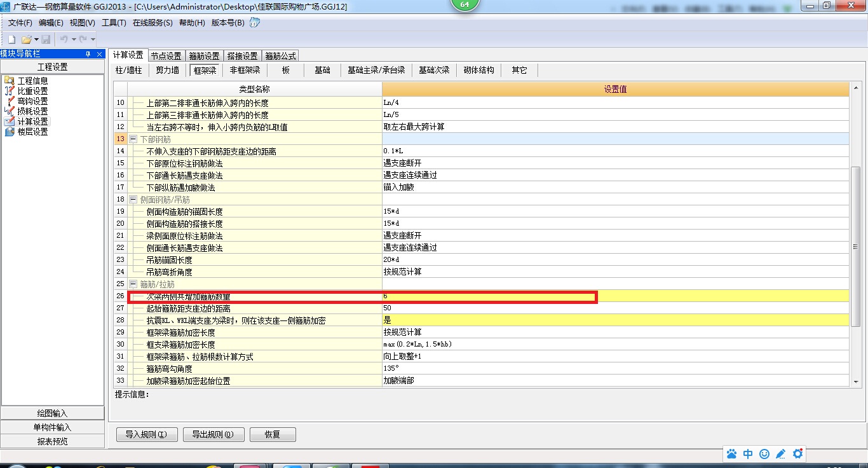This screenshot has width=868, height=468.
Task: Open the 报表预览 navigation section
Action: pos(52,441)
